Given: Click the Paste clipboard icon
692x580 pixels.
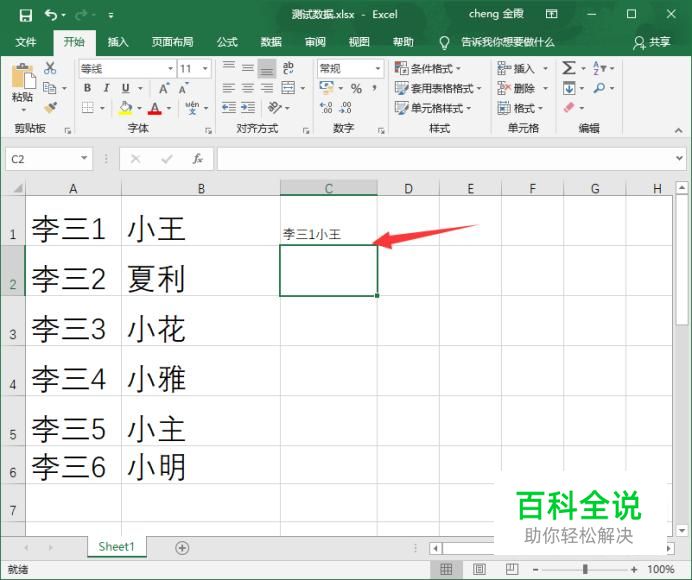Looking at the screenshot, I should (x=23, y=76).
